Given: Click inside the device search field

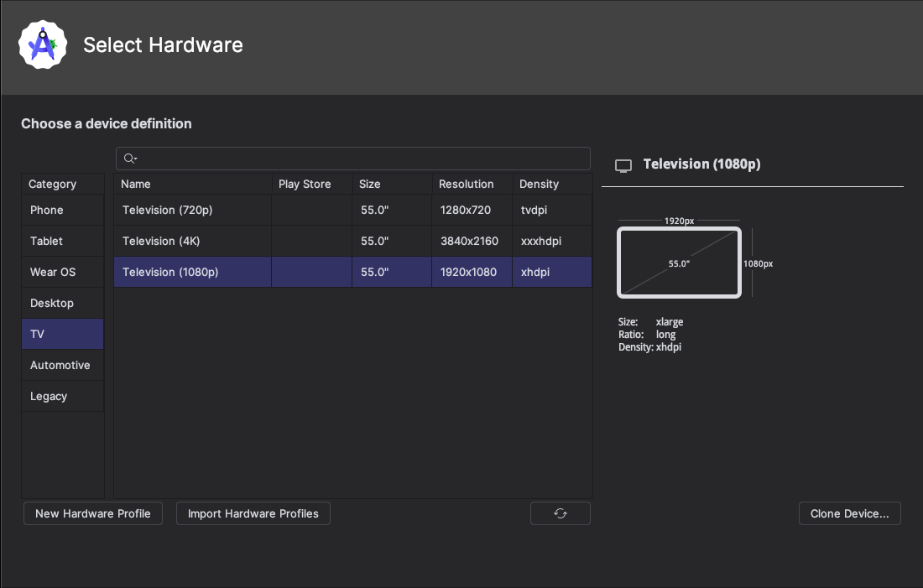Looking at the screenshot, I should tap(352, 158).
